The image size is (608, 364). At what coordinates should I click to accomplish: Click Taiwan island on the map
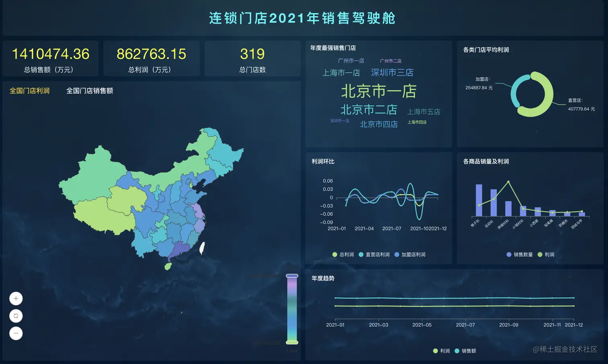tap(202, 248)
